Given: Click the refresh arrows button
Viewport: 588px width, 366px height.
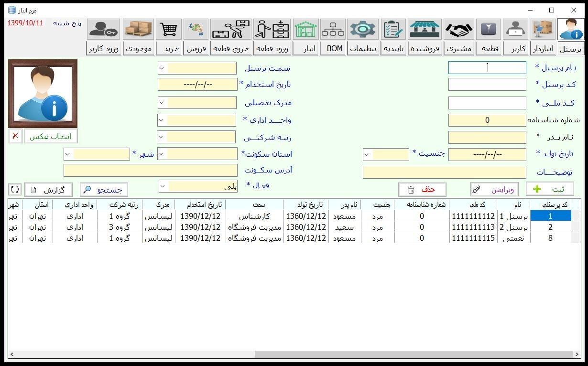Looking at the screenshot, I should [15, 190].
